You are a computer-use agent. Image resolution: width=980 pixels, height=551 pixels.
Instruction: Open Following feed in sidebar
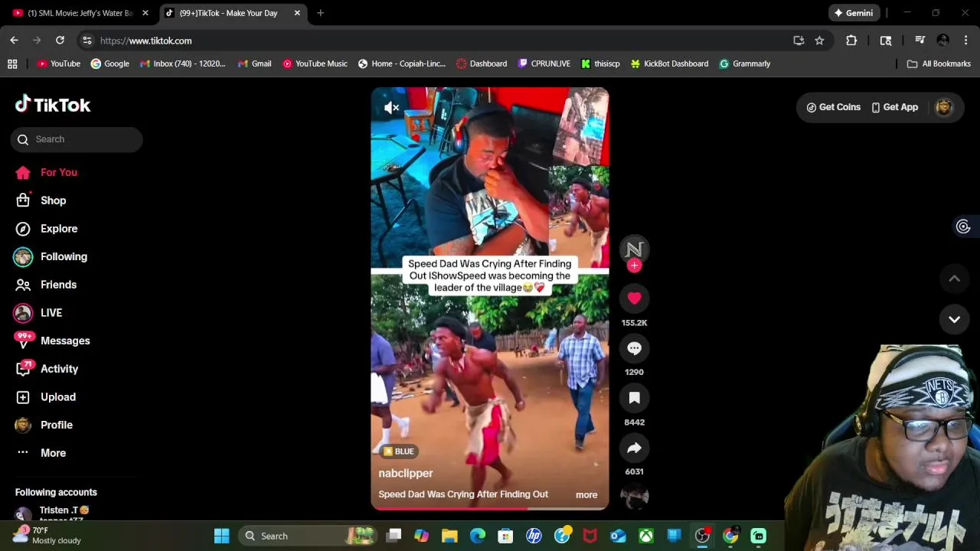51,256
